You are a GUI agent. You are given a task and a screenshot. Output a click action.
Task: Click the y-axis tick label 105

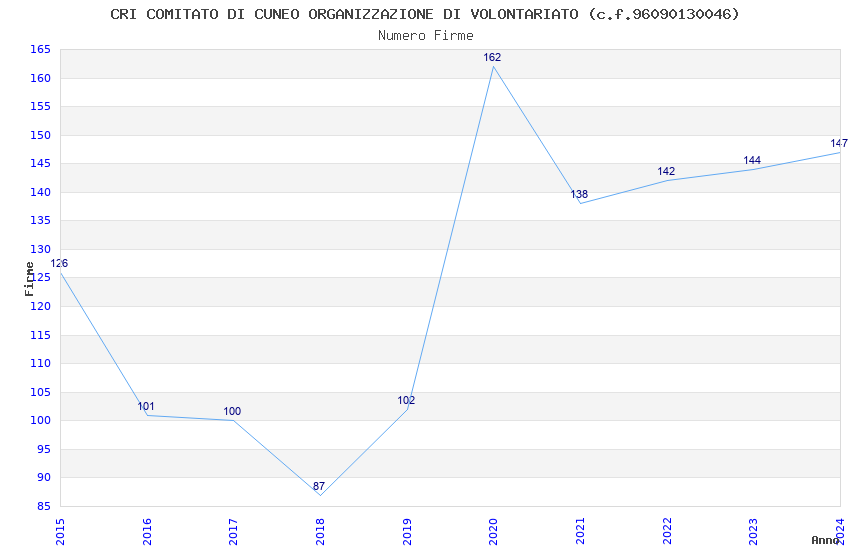(40, 392)
